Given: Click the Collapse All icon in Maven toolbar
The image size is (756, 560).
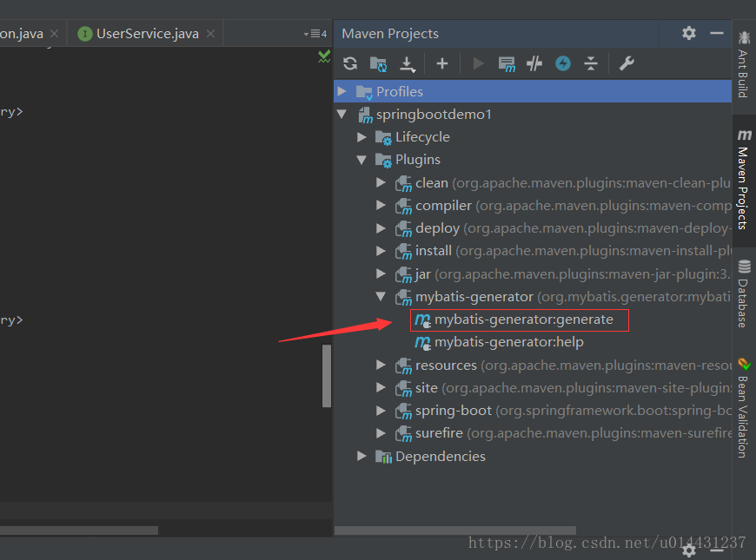Looking at the screenshot, I should [591, 63].
